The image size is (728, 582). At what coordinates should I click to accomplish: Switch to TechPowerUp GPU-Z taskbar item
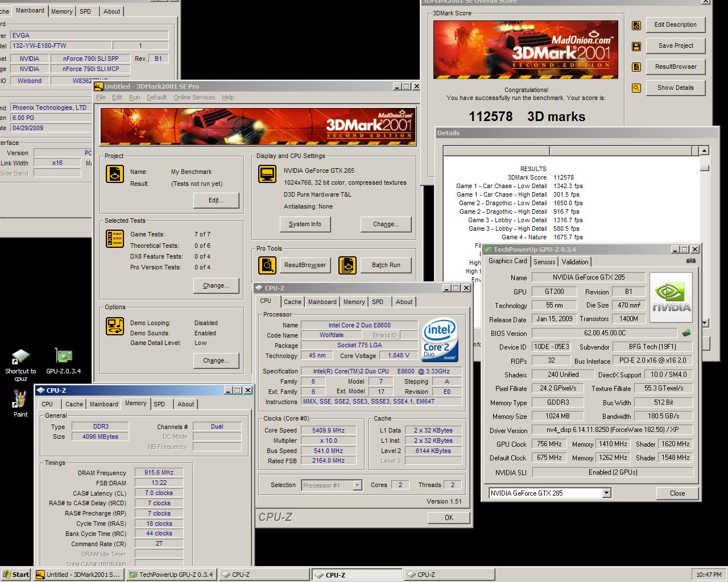(x=171, y=575)
